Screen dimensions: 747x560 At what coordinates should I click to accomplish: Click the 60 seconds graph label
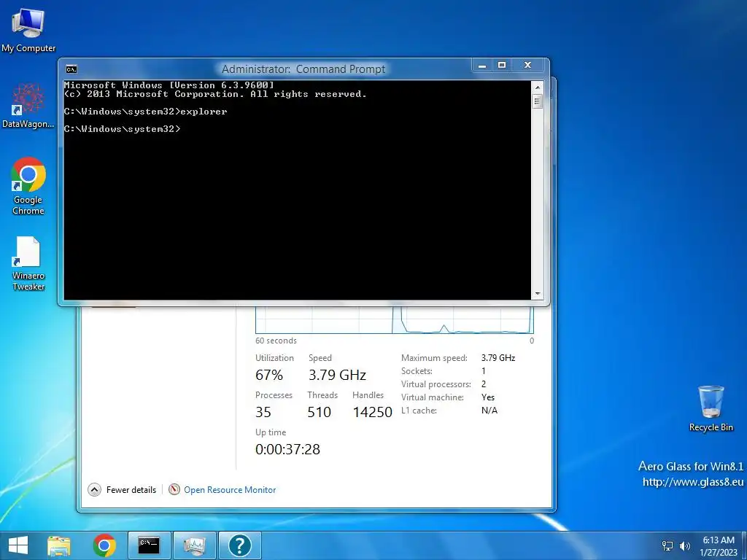(276, 341)
